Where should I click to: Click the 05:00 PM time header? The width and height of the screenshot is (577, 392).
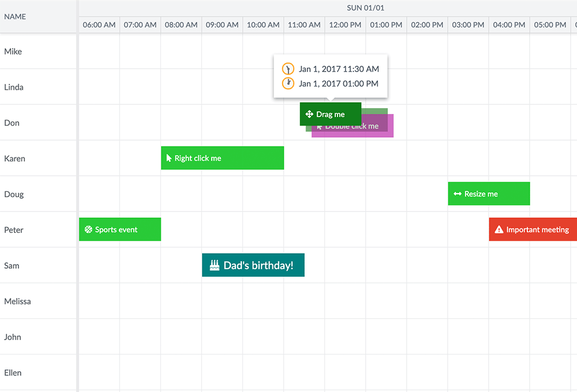550,25
